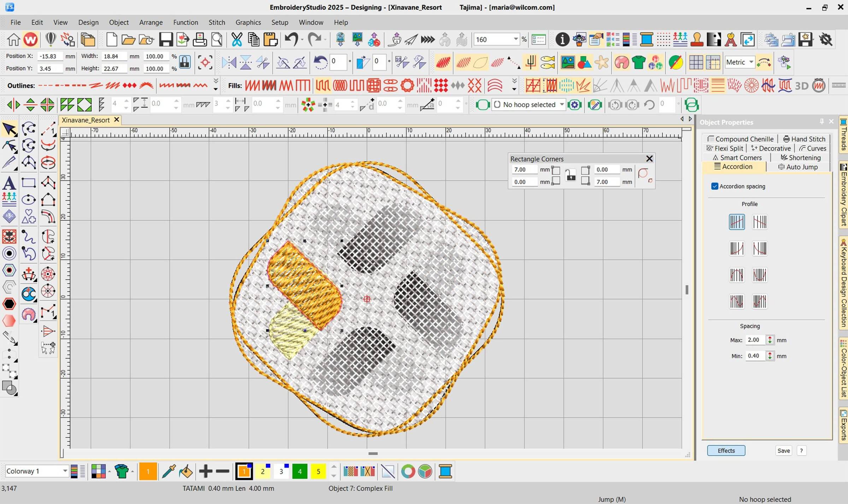
Task: Click the Undo arrow icon
Action: (291, 40)
